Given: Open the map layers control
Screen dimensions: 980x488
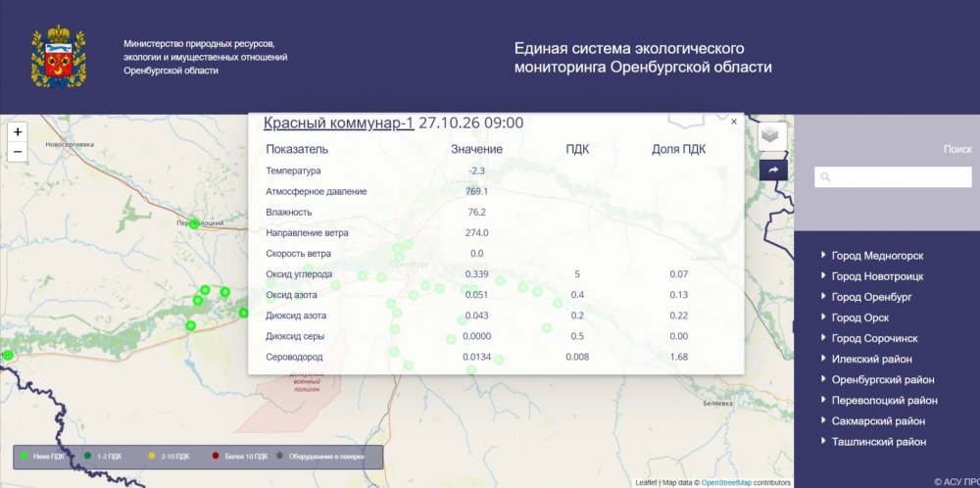Looking at the screenshot, I should coord(772,135).
